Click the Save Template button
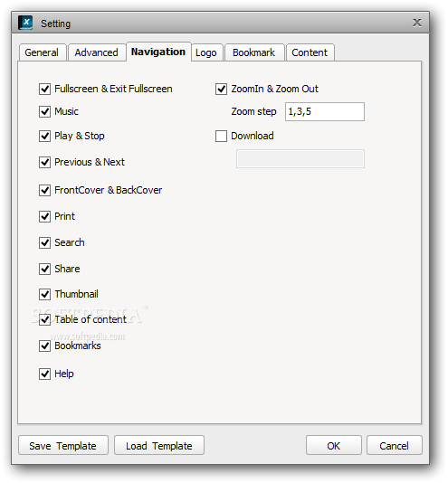This screenshot has width=448, height=483. point(63,445)
